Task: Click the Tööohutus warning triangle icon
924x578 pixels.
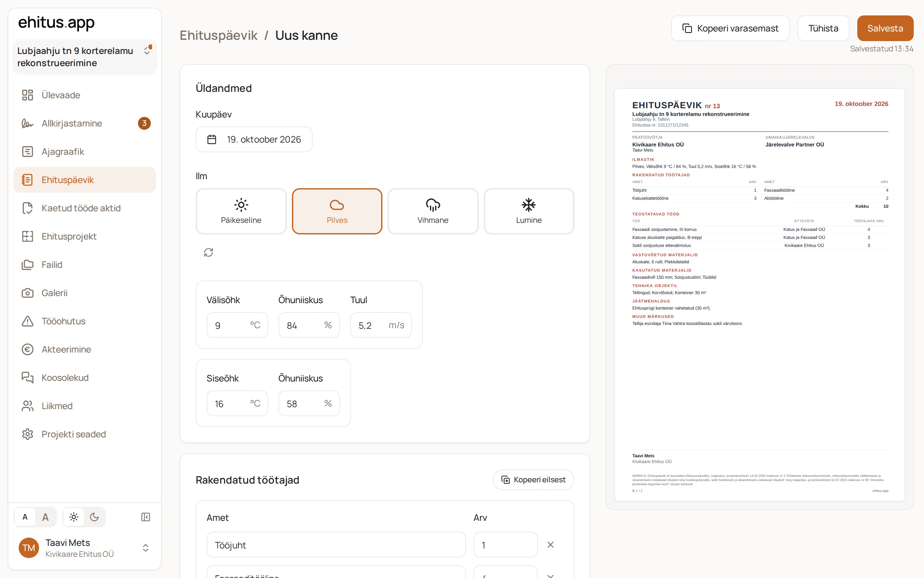Action: [28, 321]
